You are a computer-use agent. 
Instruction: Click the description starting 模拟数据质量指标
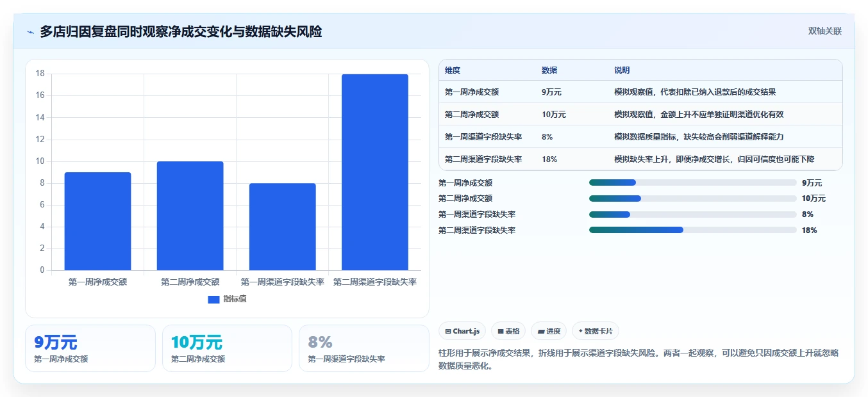click(x=699, y=137)
